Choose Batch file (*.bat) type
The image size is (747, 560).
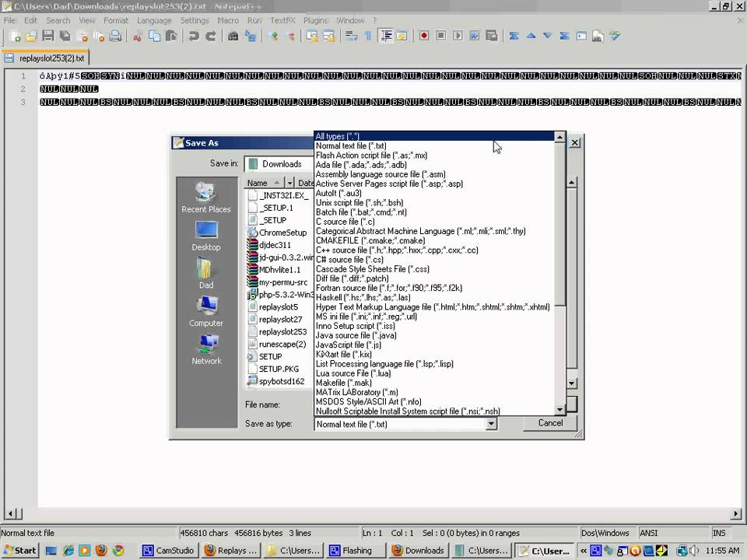(434, 212)
